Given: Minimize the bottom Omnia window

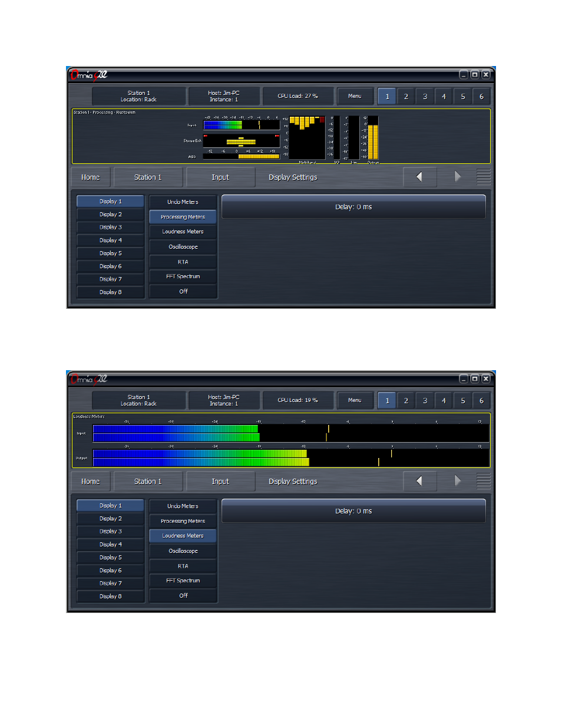Looking at the screenshot, I should (464, 378).
